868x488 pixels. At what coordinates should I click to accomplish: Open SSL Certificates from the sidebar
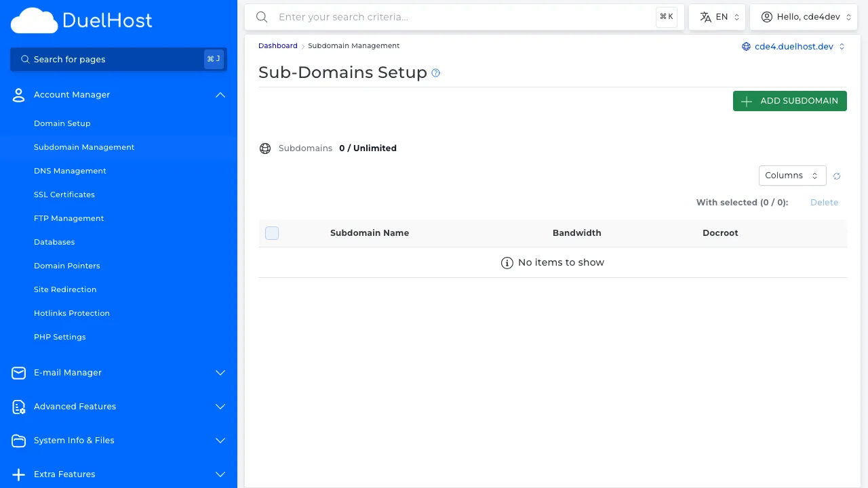click(64, 195)
